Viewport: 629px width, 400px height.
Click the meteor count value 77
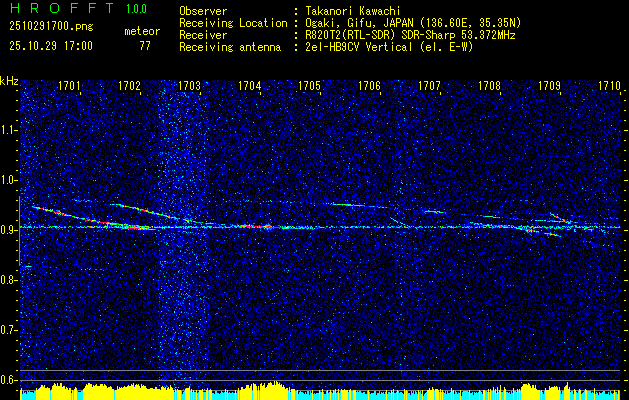coord(145,46)
